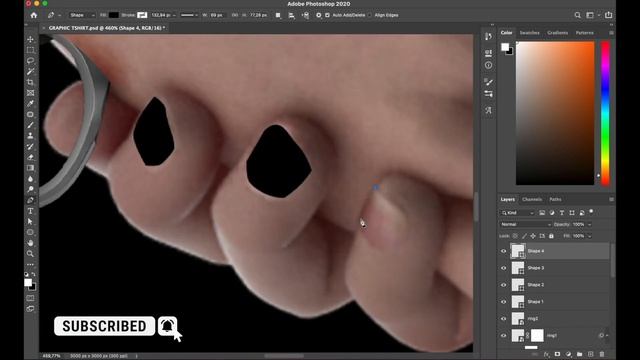Select the Move tool
Image resolution: width=640 pixels, height=360 pixels.
[x=30, y=39]
